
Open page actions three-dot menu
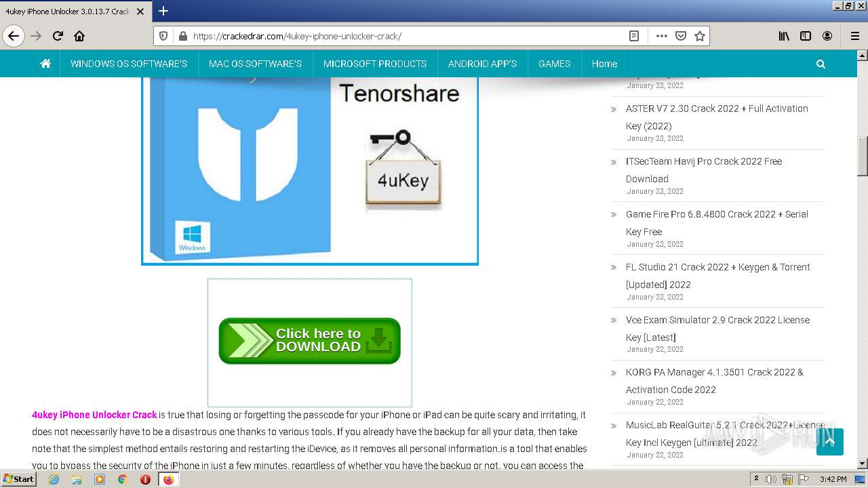pos(661,36)
